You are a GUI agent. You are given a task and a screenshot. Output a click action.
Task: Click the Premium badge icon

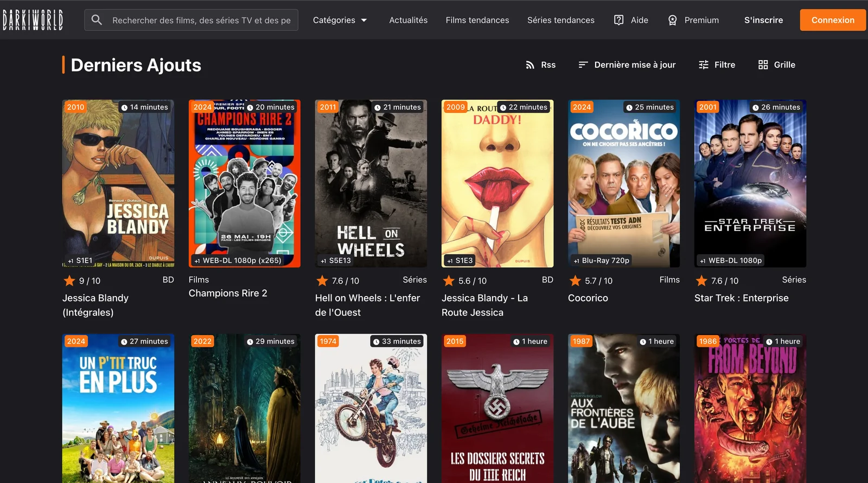pyautogui.click(x=672, y=20)
